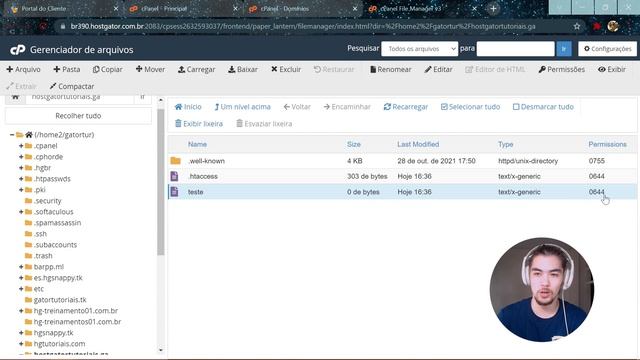
Task: Collapse the /home2/gatortur root node
Action: pos(12,135)
